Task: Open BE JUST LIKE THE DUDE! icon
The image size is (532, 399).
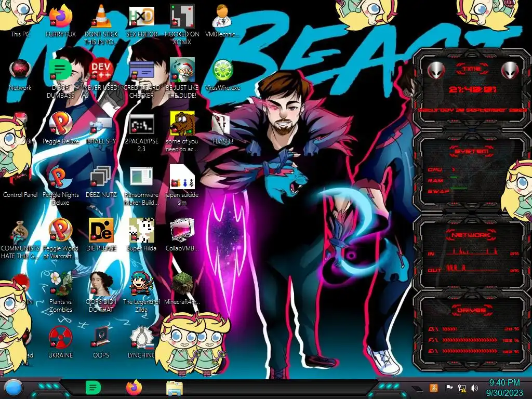Action: pyautogui.click(x=182, y=78)
